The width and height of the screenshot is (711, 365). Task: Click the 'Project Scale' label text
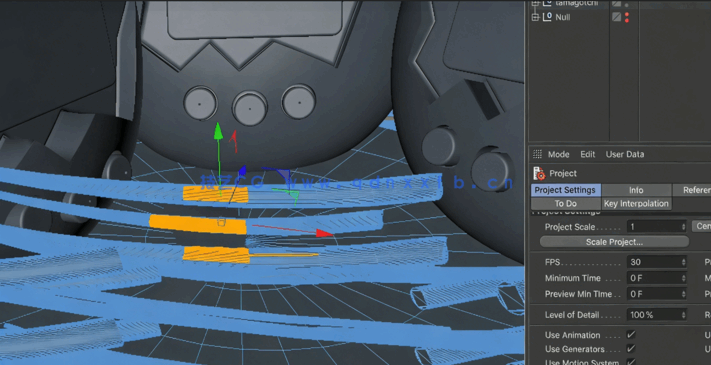570,227
